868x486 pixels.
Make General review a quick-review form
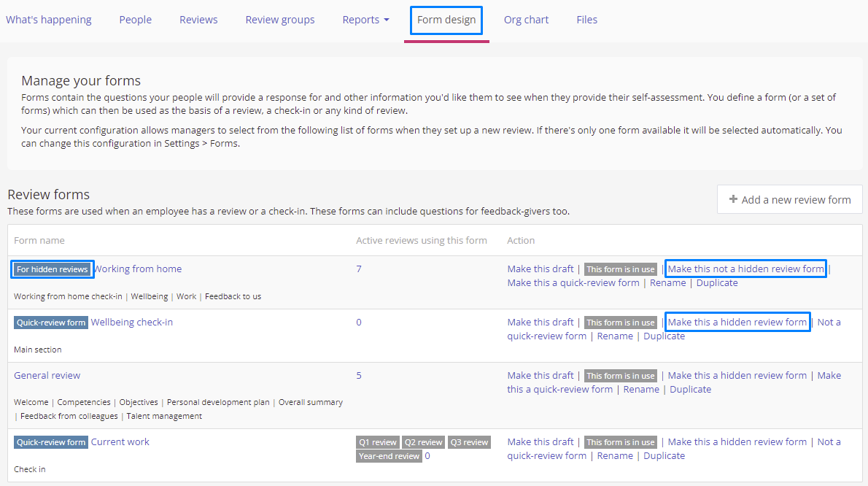(x=559, y=389)
